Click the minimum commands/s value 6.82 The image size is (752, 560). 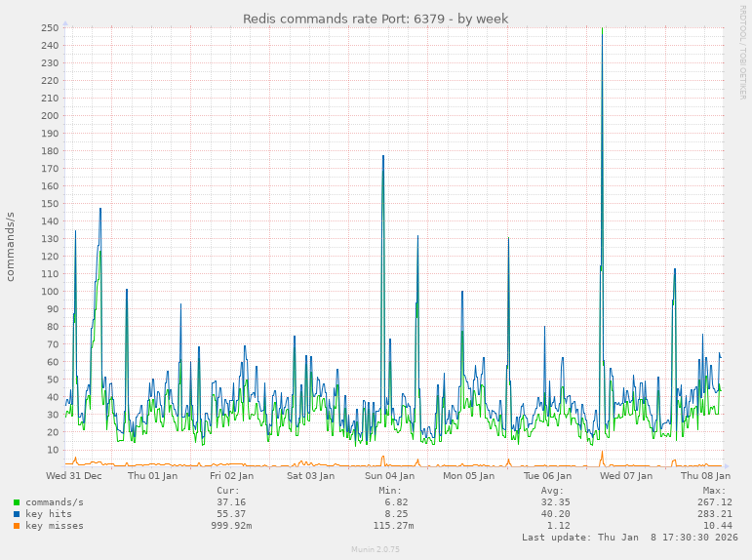(396, 502)
